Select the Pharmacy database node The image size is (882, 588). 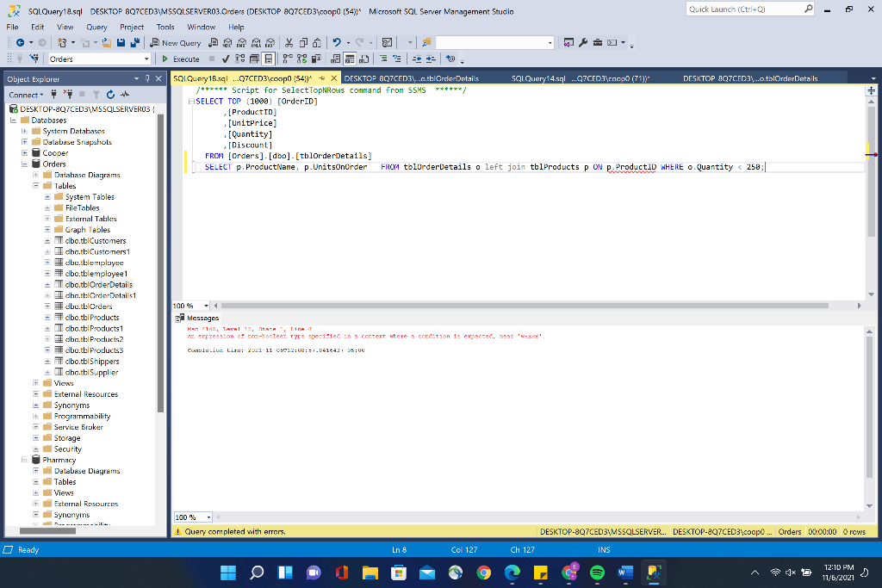(59, 460)
